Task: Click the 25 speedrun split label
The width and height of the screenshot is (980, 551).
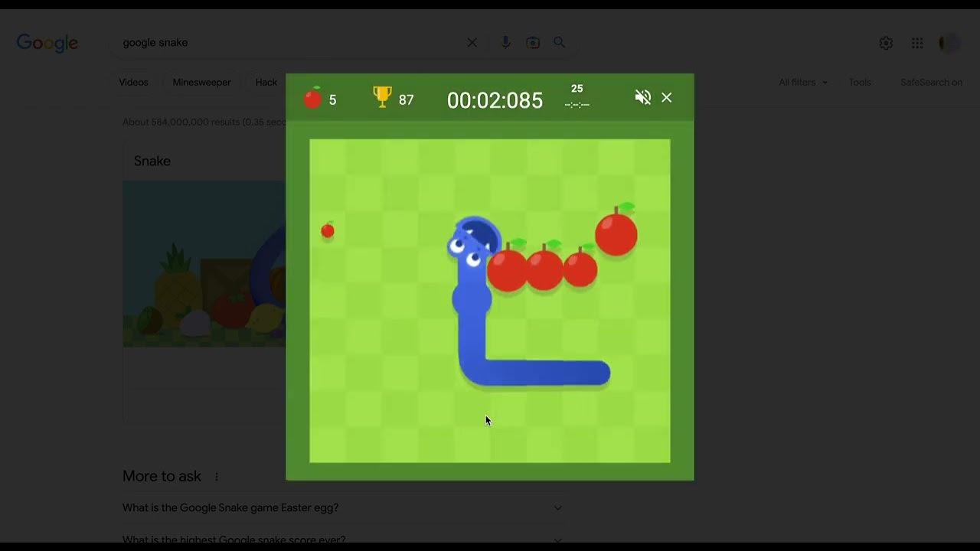Action: (x=577, y=89)
